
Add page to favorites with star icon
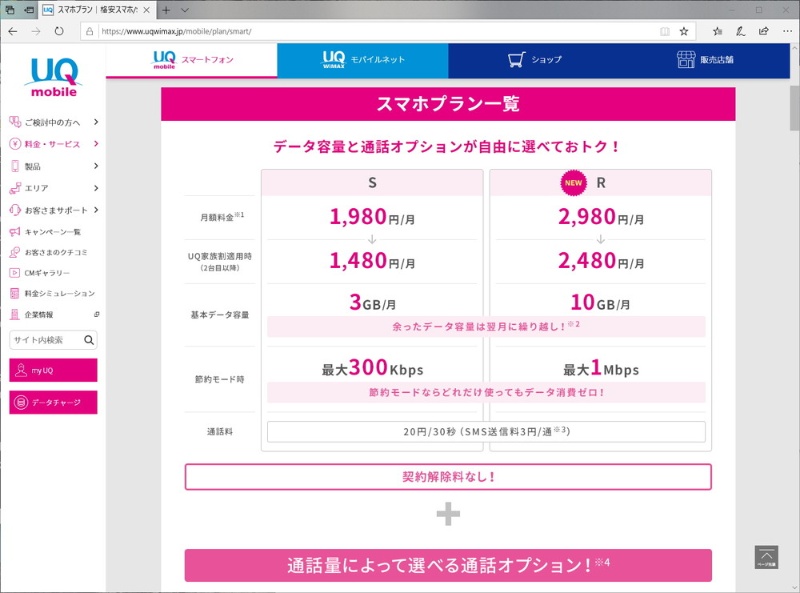[x=684, y=31]
